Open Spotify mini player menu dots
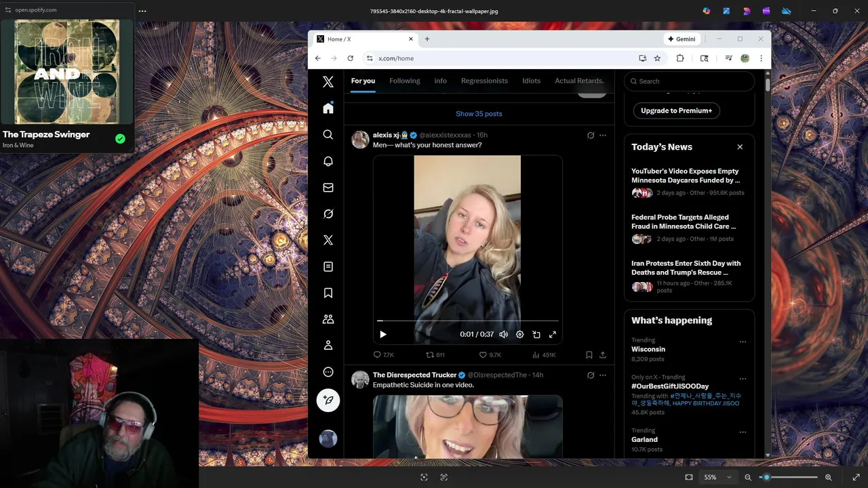The image size is (868, 488). 142,11
